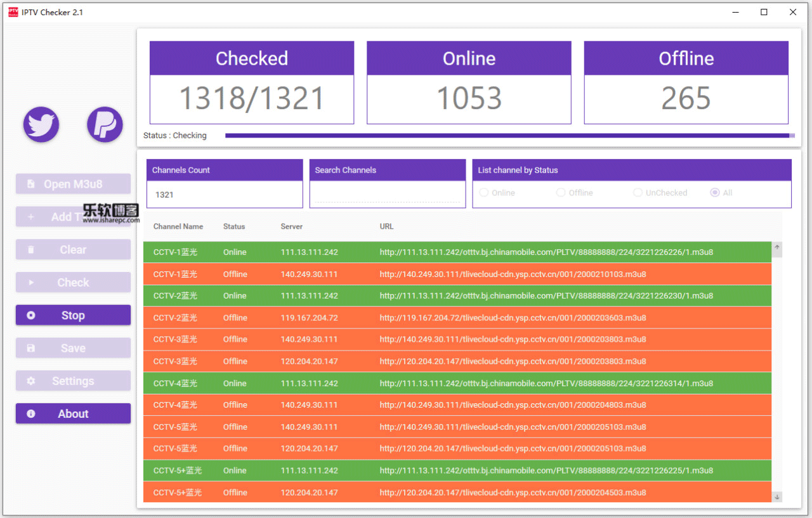
Task: Click the Search Channels input field
Action: tap(388, 194)
